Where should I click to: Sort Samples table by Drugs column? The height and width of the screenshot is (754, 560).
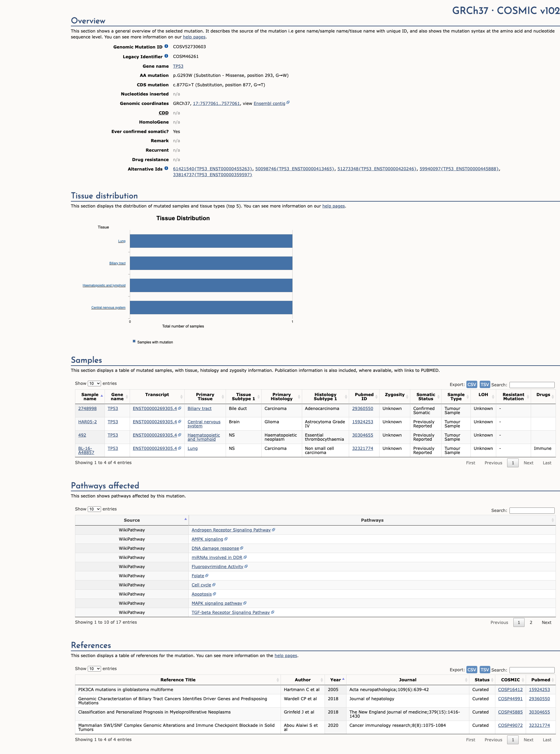pos(543,397)
